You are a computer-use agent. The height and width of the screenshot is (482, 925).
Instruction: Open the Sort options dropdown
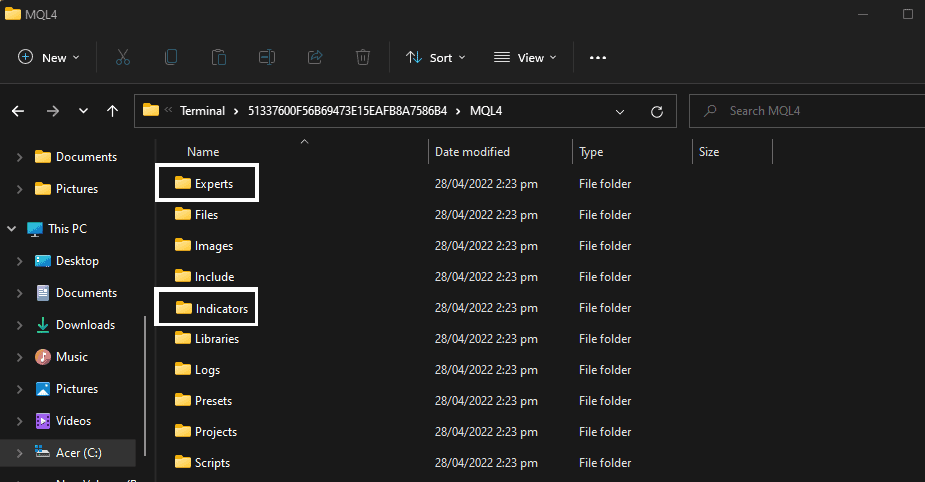pos(436,58)
